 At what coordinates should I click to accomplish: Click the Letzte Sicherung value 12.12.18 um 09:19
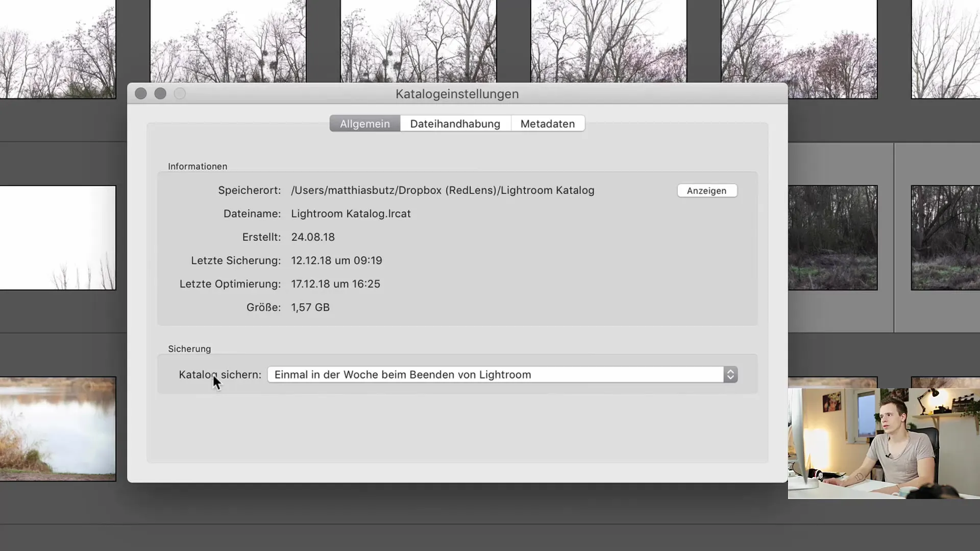click(336, 261)
